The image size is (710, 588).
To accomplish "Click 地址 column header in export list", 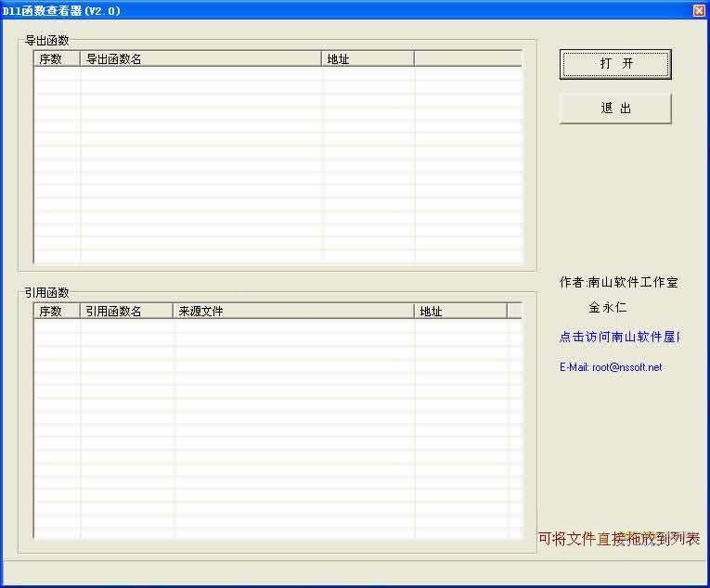I will [368, 58].
